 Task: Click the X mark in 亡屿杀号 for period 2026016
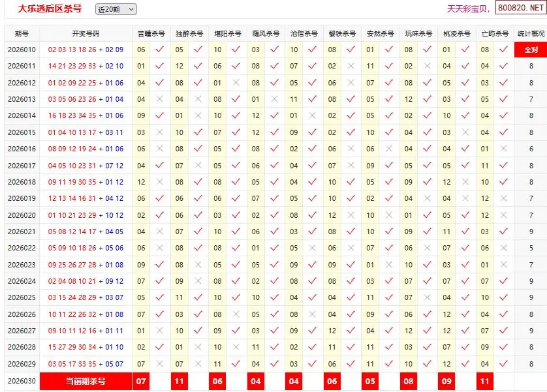pyautogui.click(x=503, y=149)
